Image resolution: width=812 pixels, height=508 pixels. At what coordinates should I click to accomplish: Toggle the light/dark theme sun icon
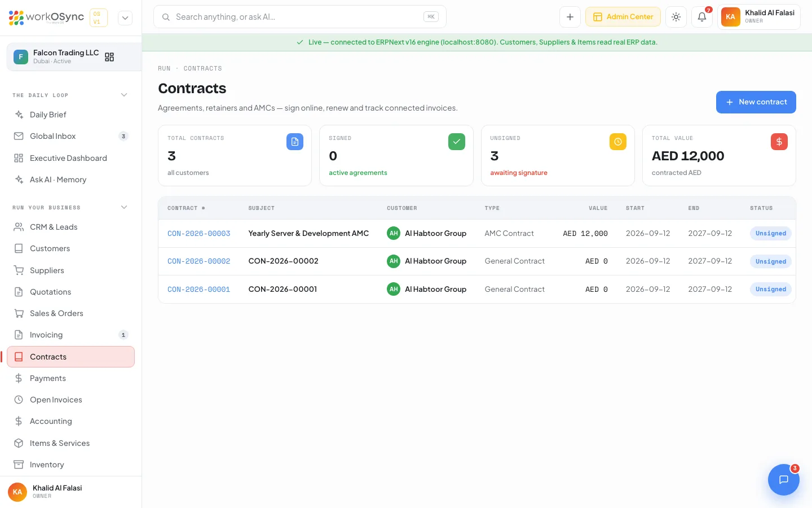[676, 17]
